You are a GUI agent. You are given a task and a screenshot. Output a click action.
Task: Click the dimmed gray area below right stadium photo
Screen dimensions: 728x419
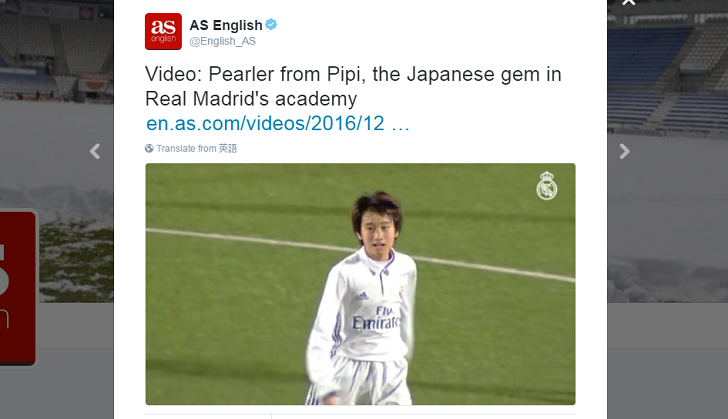[668, 360]
